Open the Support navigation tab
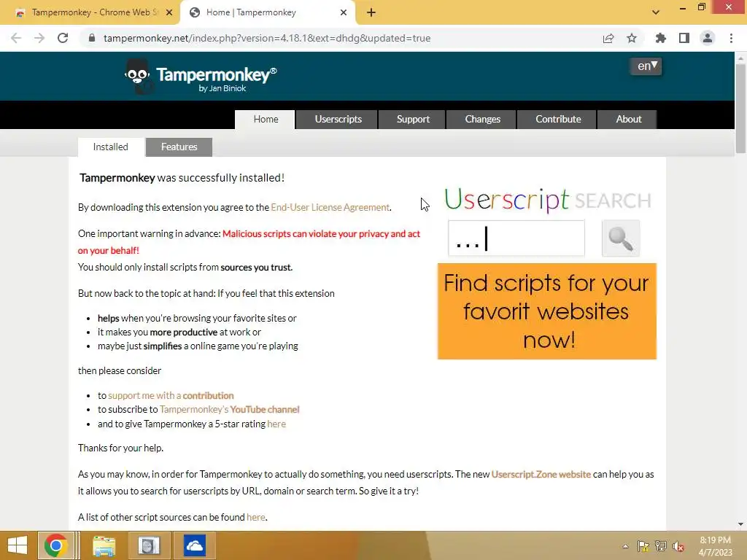 pos(413,119)
